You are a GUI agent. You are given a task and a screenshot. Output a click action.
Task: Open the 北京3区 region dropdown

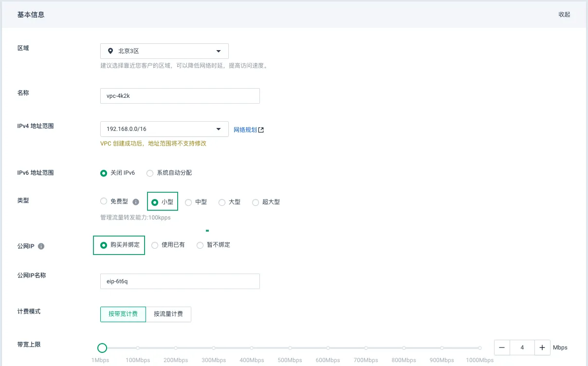click(x=164, y=51)
